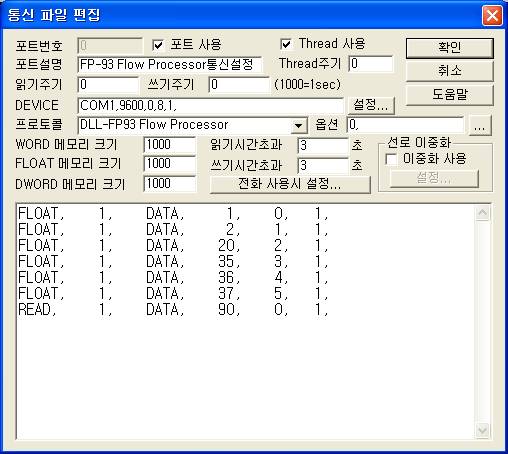Enable the 이중화 사용 checkbox

pyautogui.click(x=391, y=159)
